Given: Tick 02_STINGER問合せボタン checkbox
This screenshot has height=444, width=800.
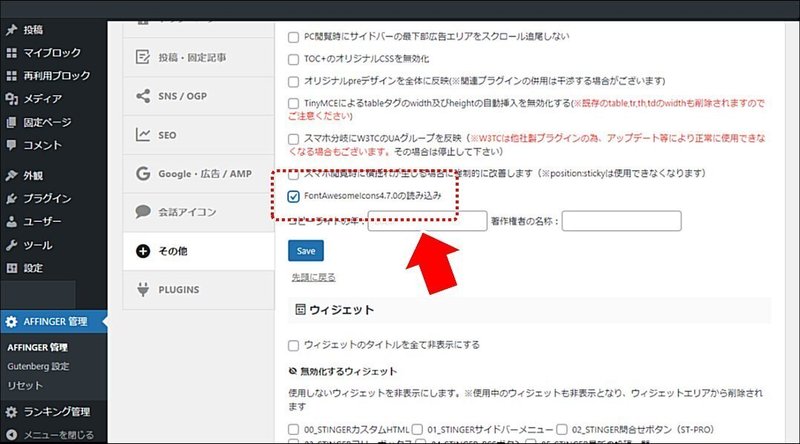Looking at the screenshot, I should point(562,430).
